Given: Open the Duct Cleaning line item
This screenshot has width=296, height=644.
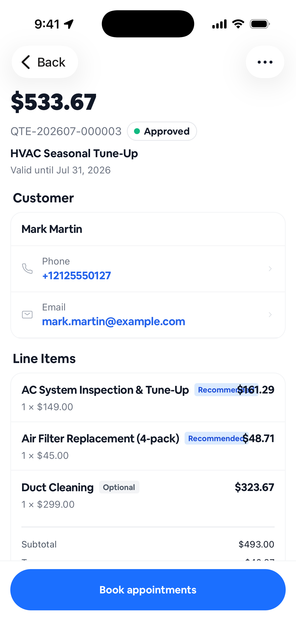Looking at the screenshot, I should [148, 495].
